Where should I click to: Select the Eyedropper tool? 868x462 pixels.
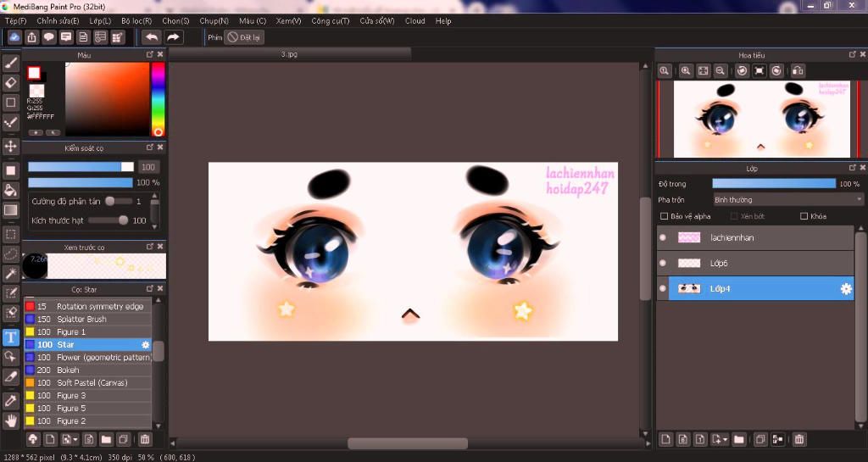[10, 401]
